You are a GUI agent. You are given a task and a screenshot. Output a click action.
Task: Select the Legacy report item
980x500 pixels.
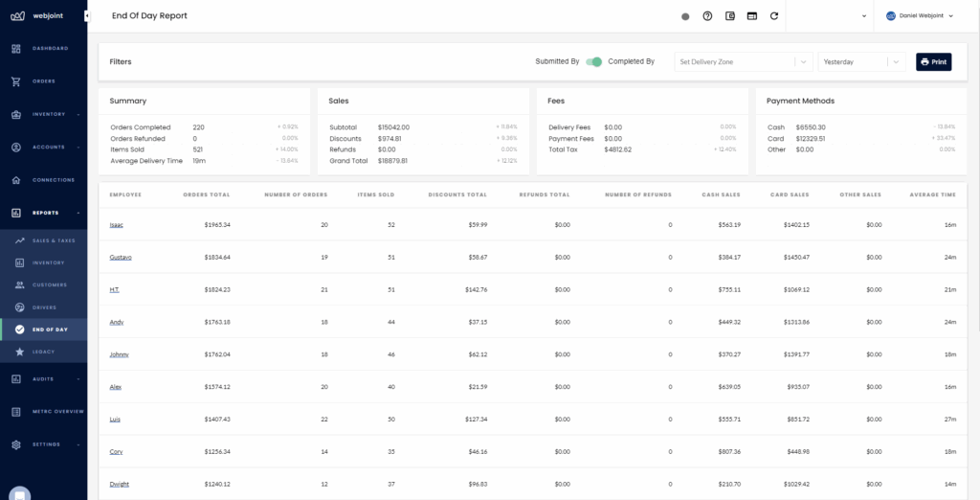click(x=43, y=352)
